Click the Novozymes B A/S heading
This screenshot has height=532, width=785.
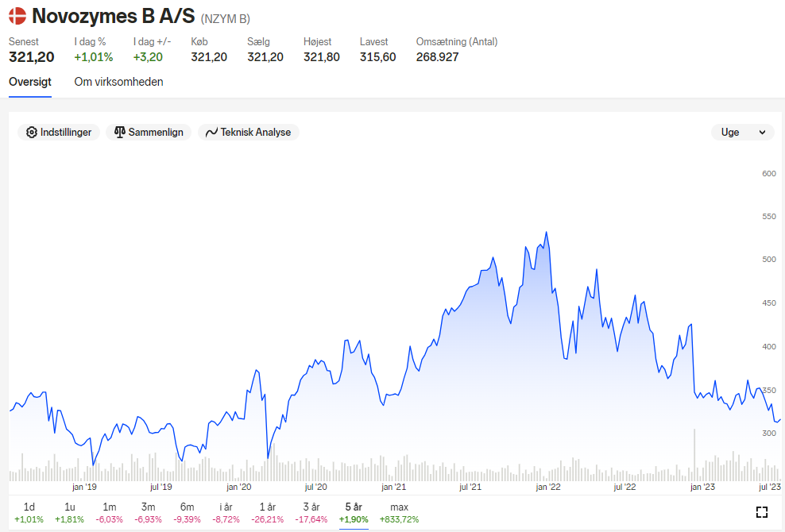pos(113,16)
